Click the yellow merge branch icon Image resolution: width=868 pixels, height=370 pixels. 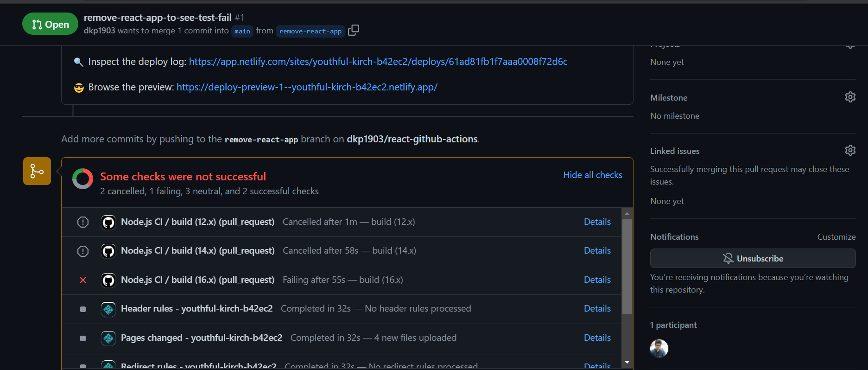[37, 171]
